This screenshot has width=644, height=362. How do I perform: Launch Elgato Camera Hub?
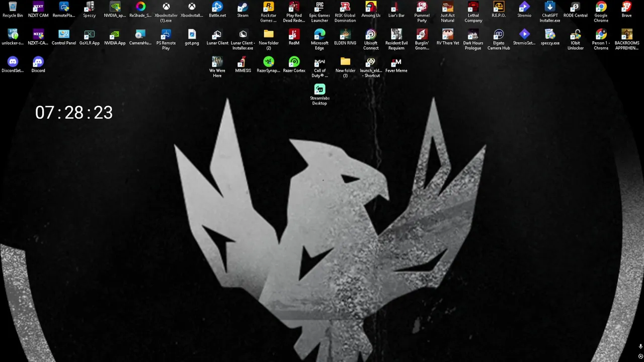point(499,40)
